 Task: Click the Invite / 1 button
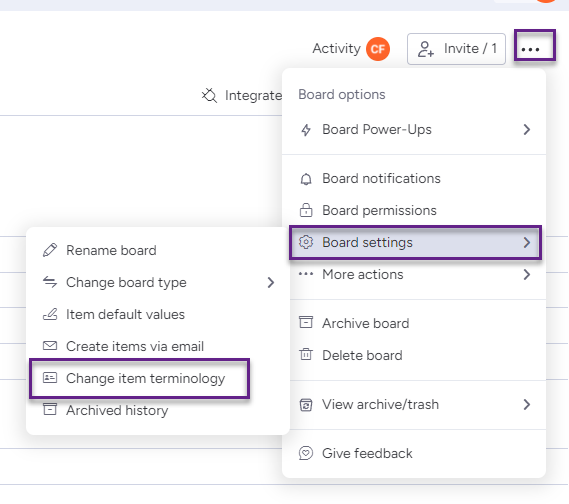[x=456, y=49]
